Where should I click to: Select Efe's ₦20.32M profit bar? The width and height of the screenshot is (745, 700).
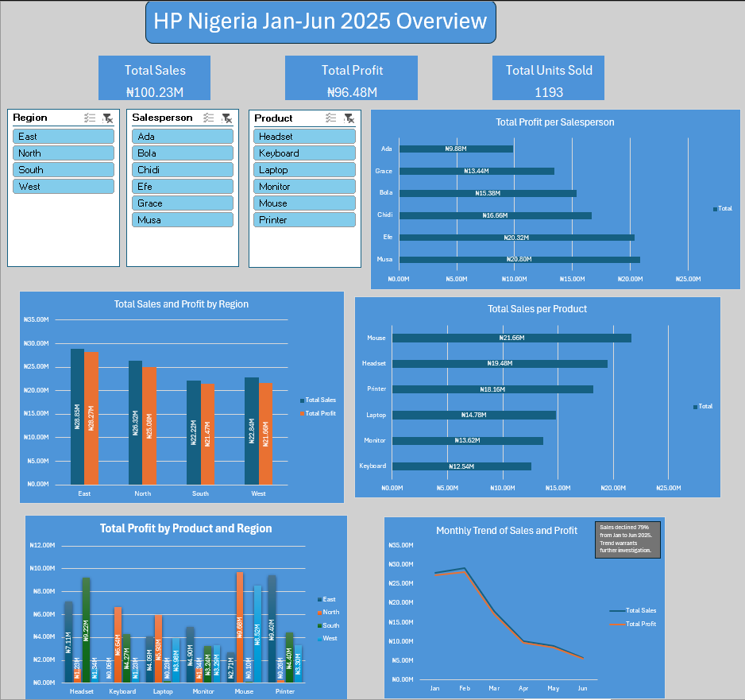[x=516, y=237]
